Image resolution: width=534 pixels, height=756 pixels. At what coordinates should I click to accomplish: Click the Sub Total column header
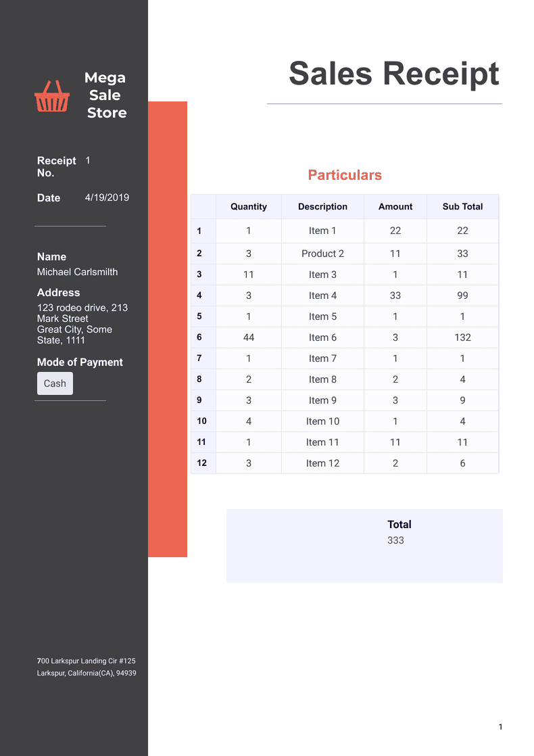pyautogui.click(x=462, y=207)
